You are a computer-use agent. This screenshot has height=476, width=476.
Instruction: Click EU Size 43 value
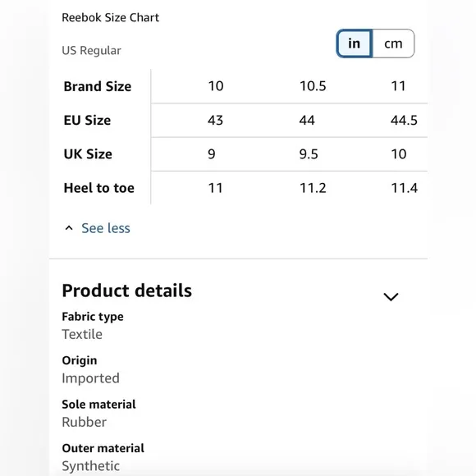pyautogui.click(x=216, y=120)
